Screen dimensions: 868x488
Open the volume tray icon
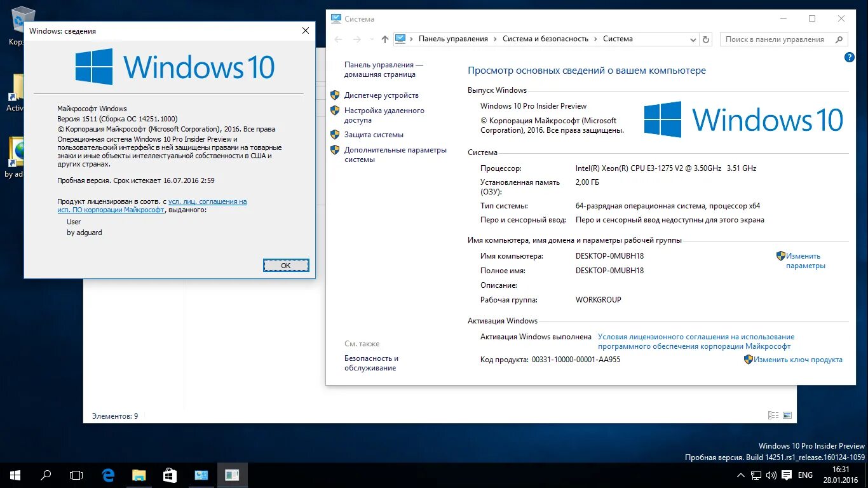tap(771, 475)
